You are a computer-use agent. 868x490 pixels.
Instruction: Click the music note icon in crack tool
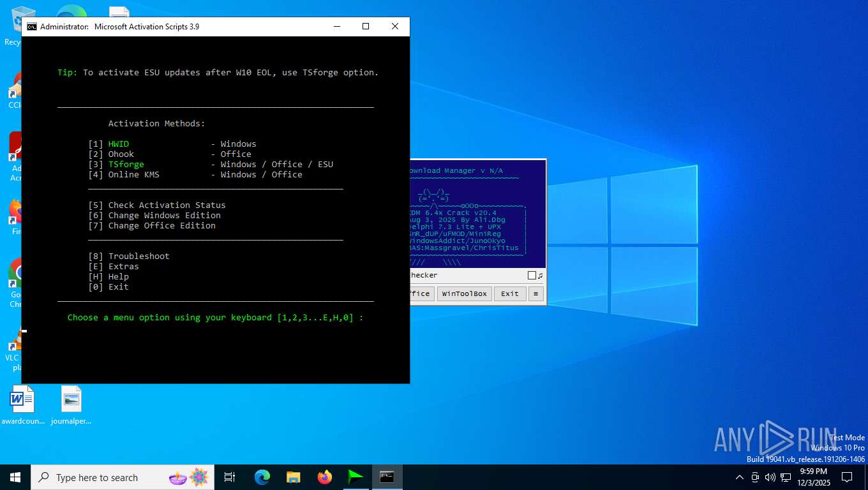[x=541, y=276]
